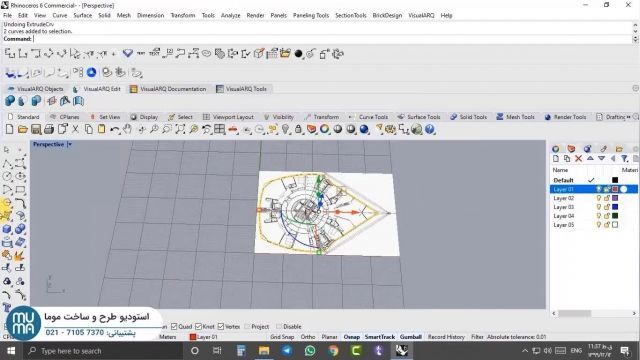Screen dimensions: 640x360
Task: Open the File menu
Action: [7, 15]
